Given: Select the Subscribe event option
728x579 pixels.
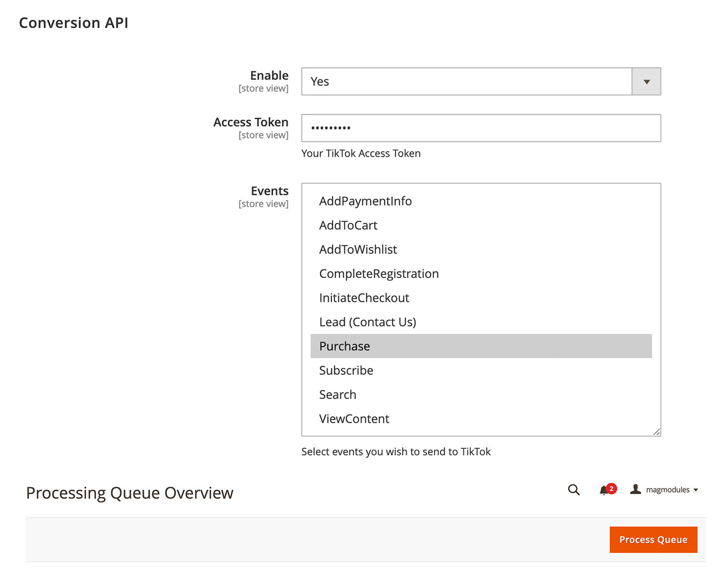Looking at the screenshot, I should [x=346, y=370].
